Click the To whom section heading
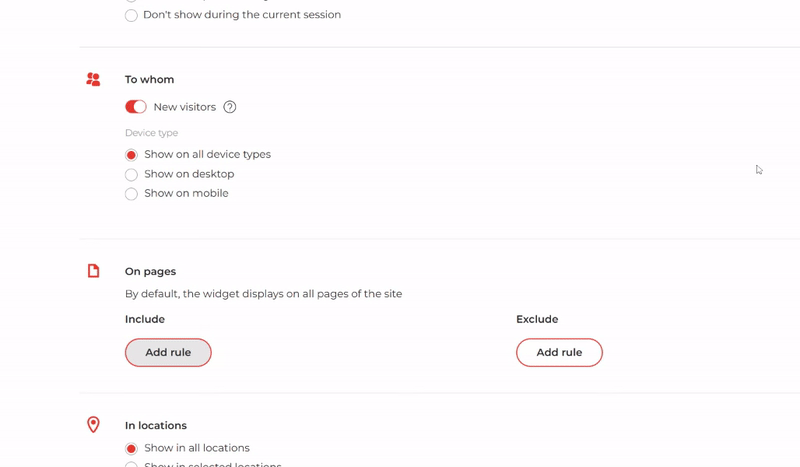The image size is (800, 467). pyautogui.click(x=149, y=80)
